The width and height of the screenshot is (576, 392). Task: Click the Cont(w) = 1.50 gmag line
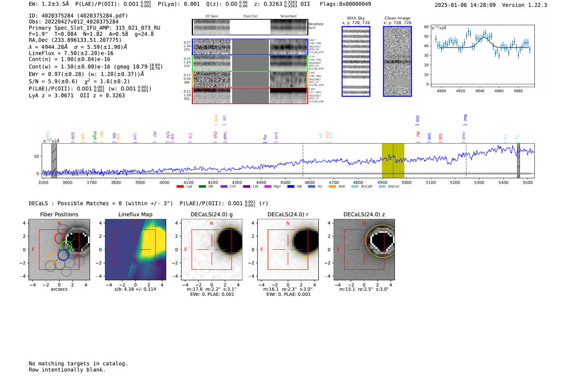coord(96,66)
